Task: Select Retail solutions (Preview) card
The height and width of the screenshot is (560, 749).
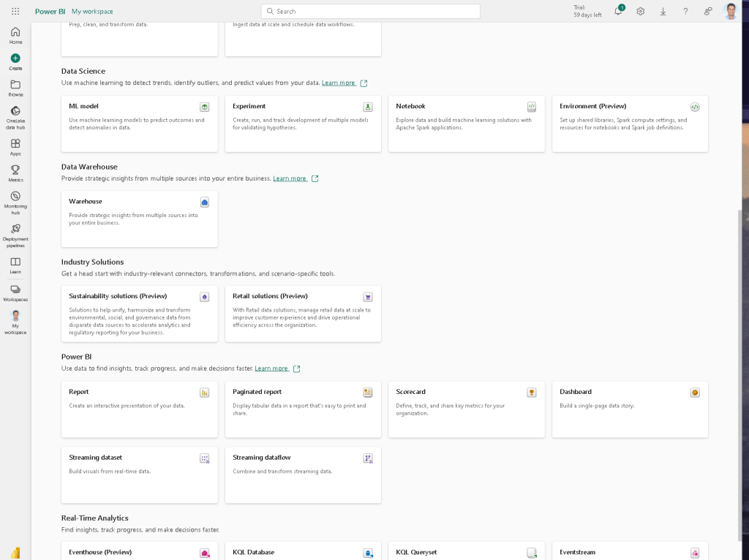Action: (x=303, y=314)
